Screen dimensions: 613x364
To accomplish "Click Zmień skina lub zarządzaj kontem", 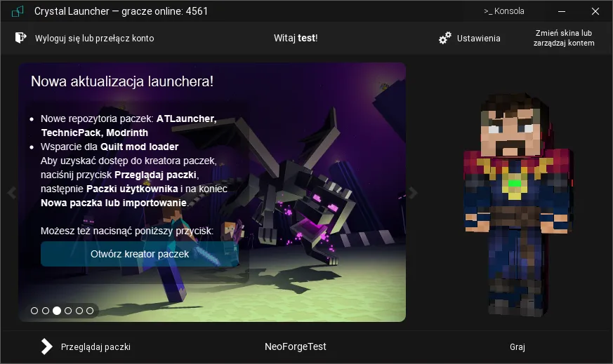I will 564,38.
